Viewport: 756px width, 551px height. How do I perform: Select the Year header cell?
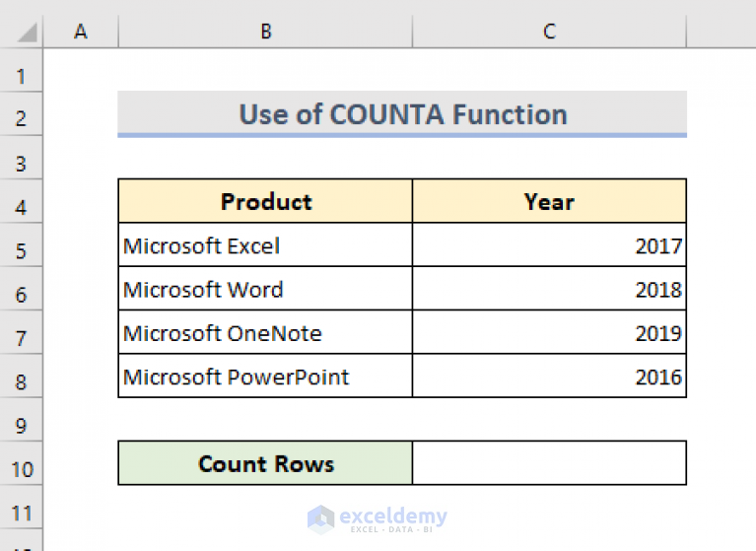(x=549, y=201)
